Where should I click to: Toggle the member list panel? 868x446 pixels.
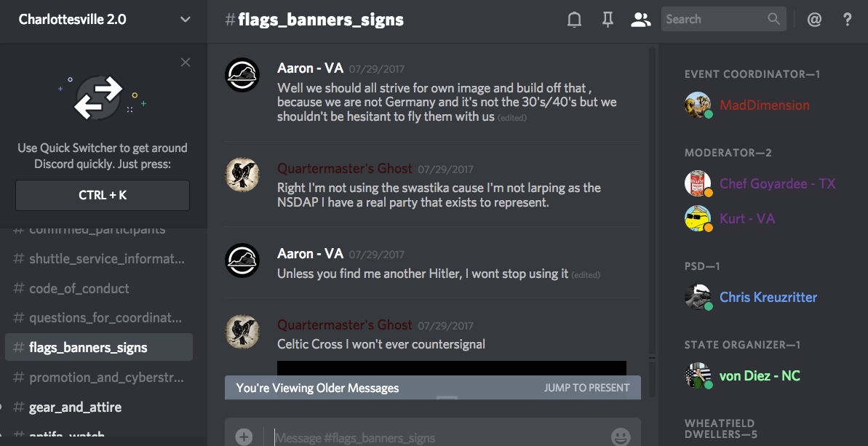(640, 20)
